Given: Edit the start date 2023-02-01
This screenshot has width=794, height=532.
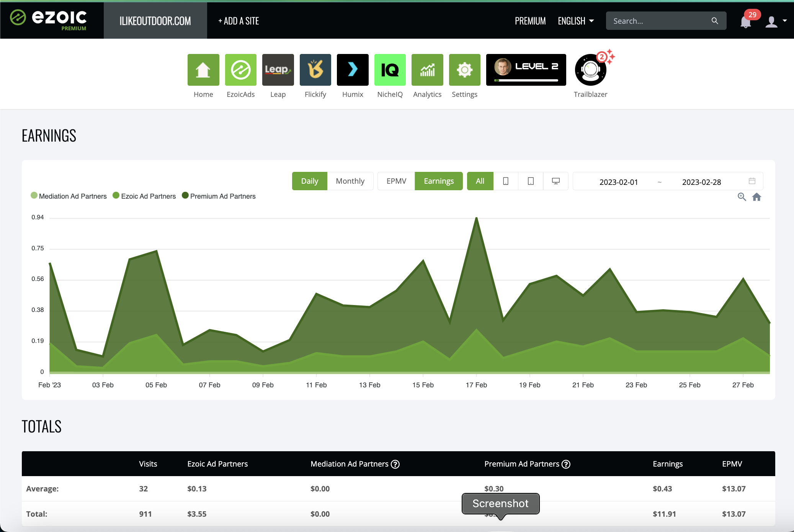Looking at the screenshot, I should coord(619,182).
